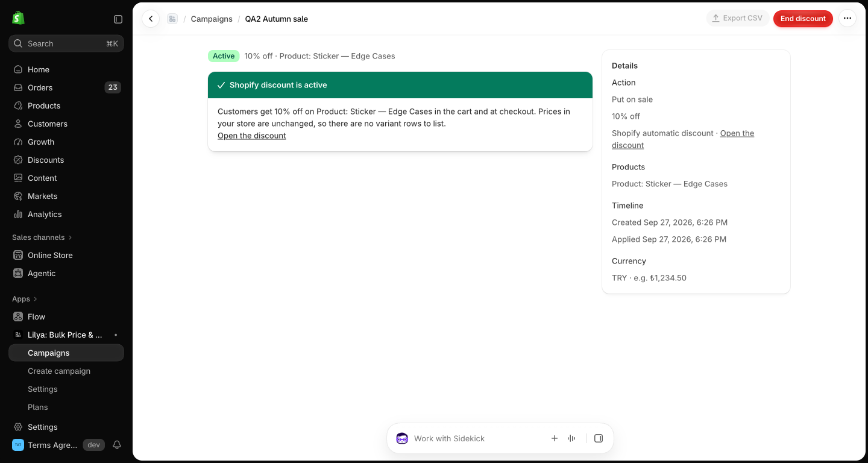Click the End discount button
Viewport: 868px width, 463px height.
(803, 19)
